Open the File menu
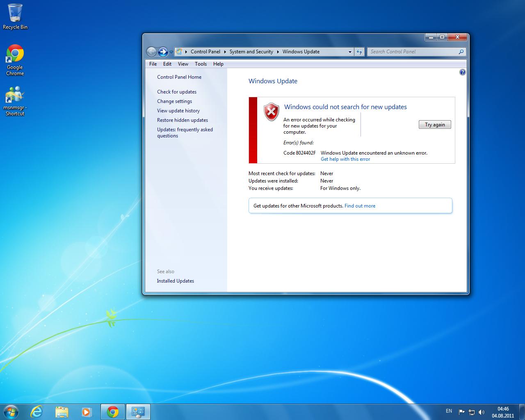Viewport: 525px width, 420px height. point(153,64)
